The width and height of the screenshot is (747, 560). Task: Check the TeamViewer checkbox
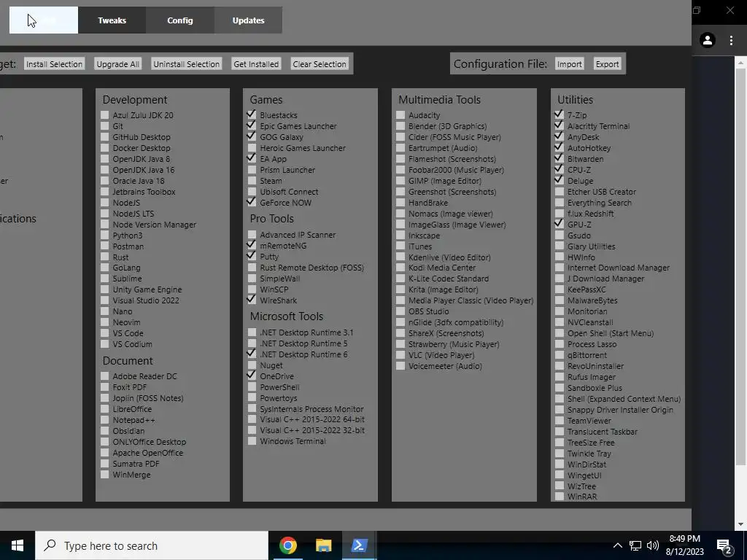(x=560, y=421)
